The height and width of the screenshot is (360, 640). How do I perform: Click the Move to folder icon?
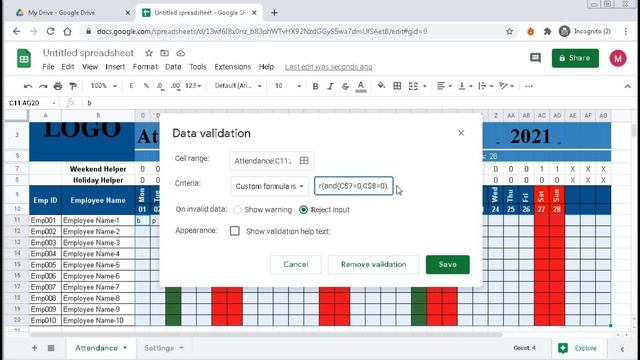coord(164,53)
